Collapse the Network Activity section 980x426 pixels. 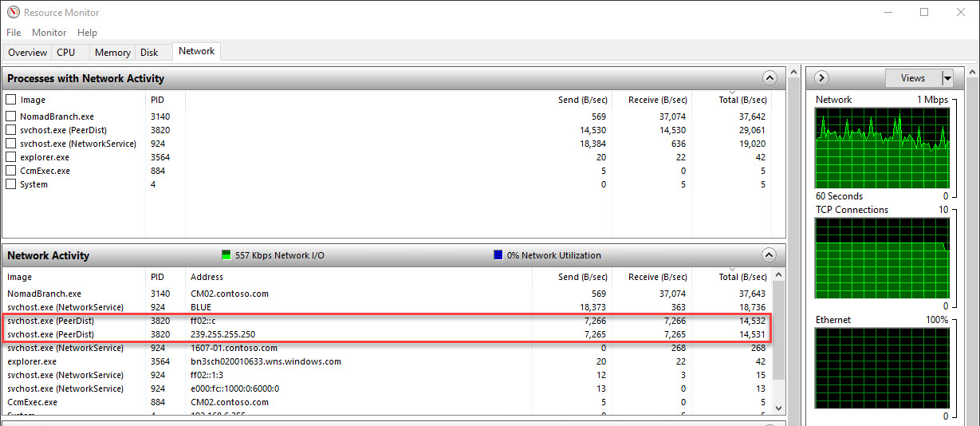point(769,255)
